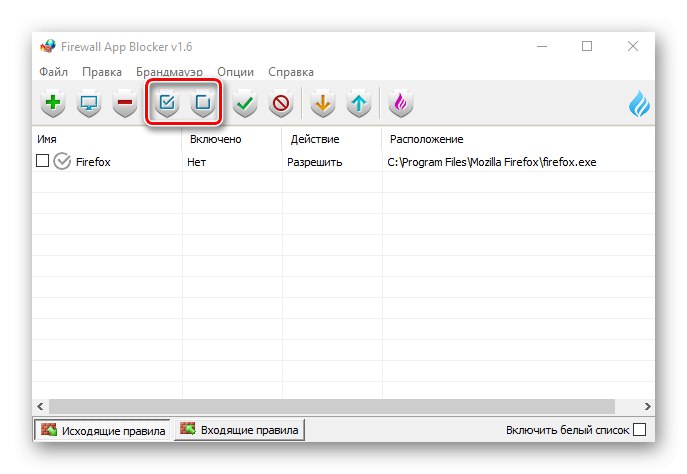The image size is (687, 474).
Task: Tick the checkbox next to Firefox
Action: (x=42, y=161)
